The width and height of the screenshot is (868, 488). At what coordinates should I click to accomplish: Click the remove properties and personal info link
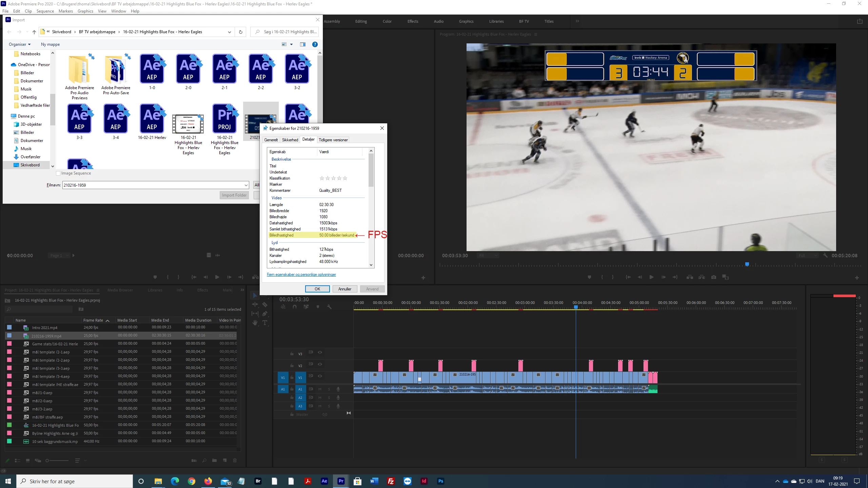click(x=301, y=274)
